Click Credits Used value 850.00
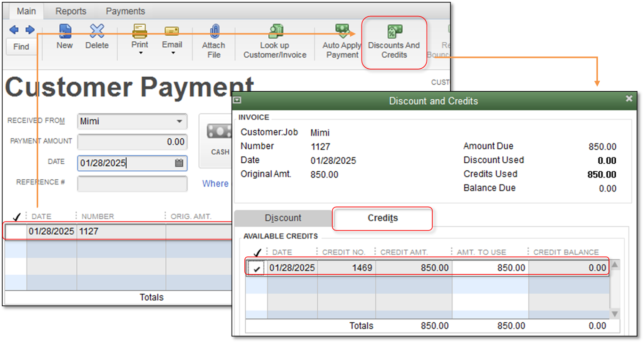 coord(602,175)
